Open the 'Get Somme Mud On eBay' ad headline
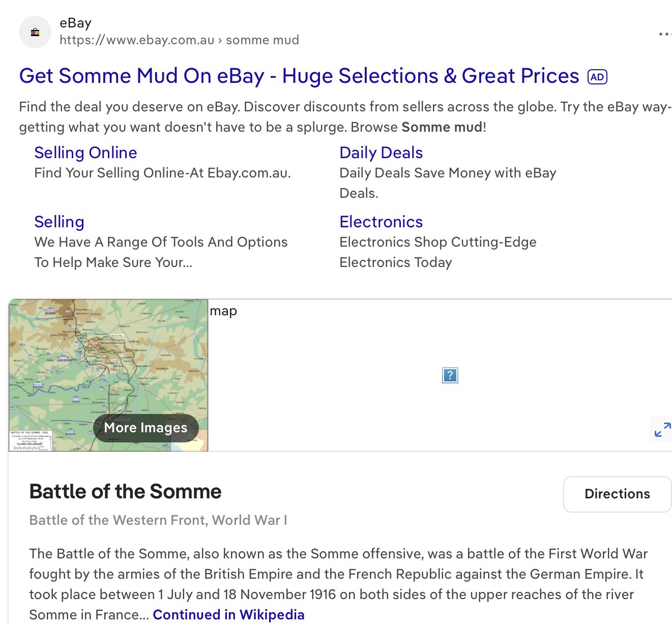The width and height of the screenshot is (672, 625). [299, 76]
